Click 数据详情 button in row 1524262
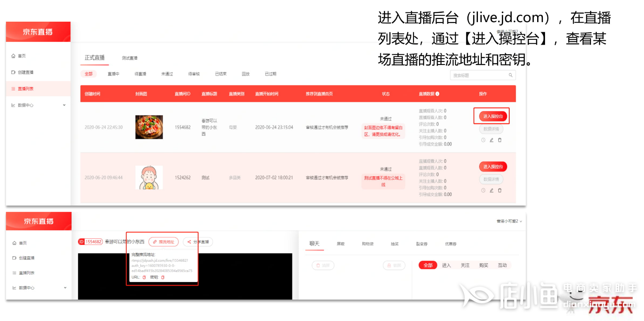 click(491, 180)
